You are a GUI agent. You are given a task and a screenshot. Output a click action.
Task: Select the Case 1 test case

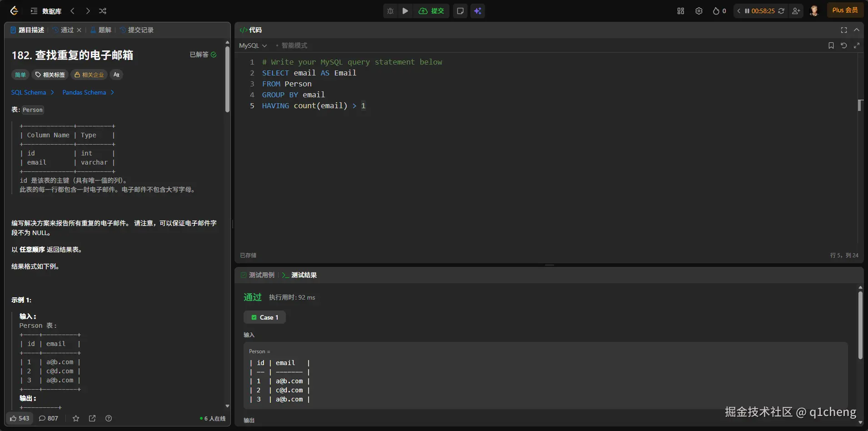point(264,317)
